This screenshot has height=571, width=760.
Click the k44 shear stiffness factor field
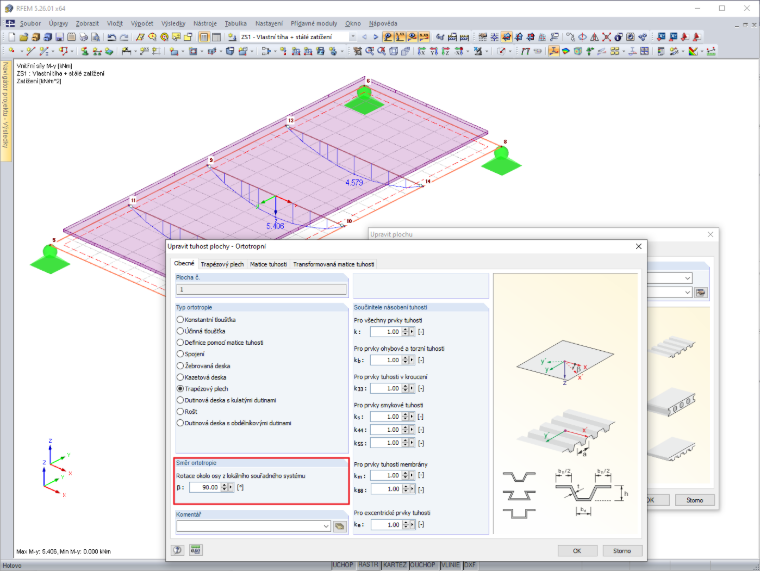(385, 430)
